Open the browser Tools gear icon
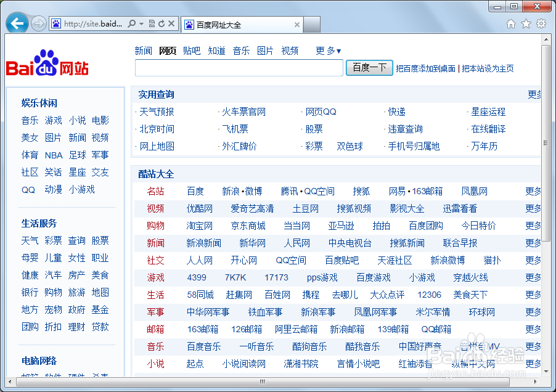The height and width of the screenshot is (392, 556). coord(541,24)
